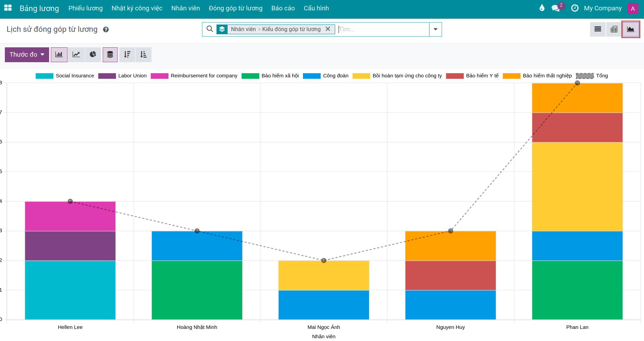The image size is (644, 341).
Task: Go to Bảng lương app home
Action: (39, 8)
